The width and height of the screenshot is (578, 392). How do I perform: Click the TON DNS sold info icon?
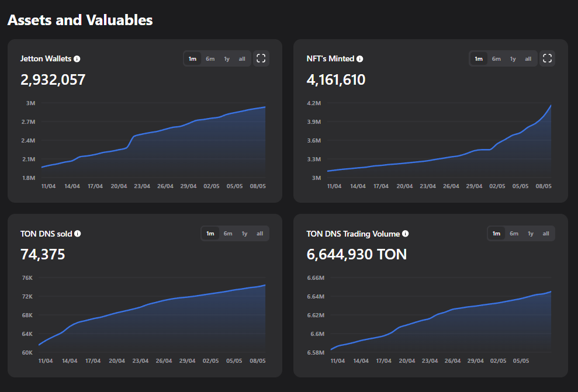pyautogui.click(x=78, y=234)
